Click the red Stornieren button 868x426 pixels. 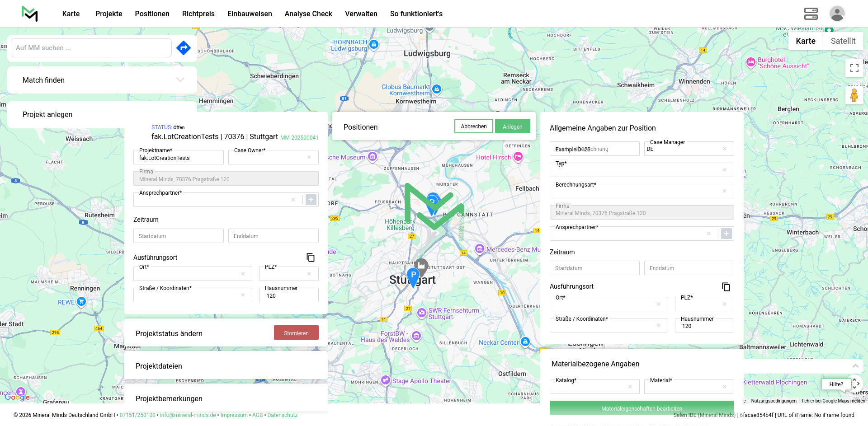tap(296, 333)
